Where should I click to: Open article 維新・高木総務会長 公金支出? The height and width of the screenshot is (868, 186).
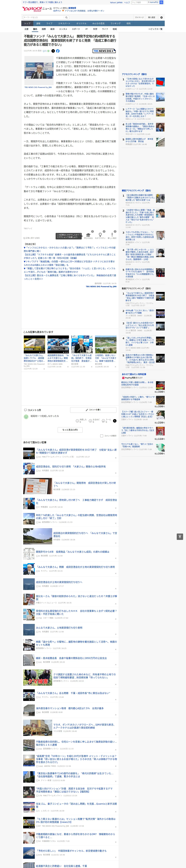[71, 658]
